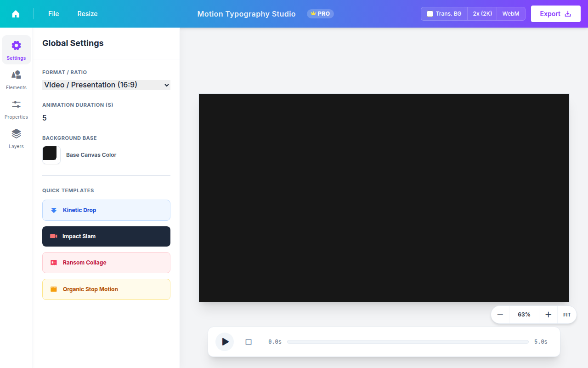Viewport: 588px width, 368px height.
Task: Change the WebM format option
Action: click(x=511, y=14)
